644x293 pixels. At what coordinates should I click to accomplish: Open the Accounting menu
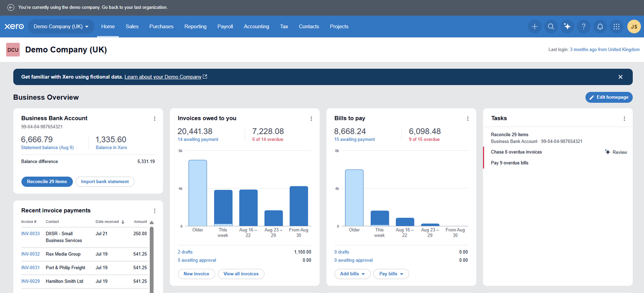(x=256, y=27)
